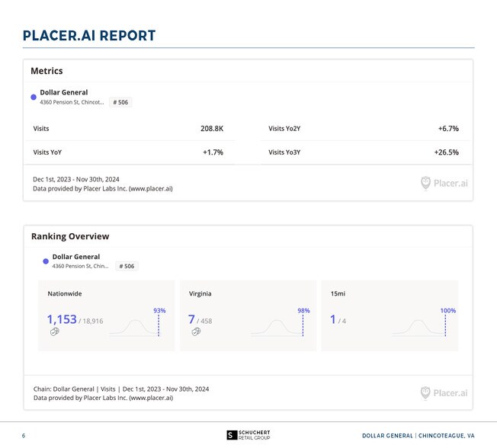The image size is (497, 448).
Task: Click the www.placer.ai link in Metrics footer
Action: point(151,189)
